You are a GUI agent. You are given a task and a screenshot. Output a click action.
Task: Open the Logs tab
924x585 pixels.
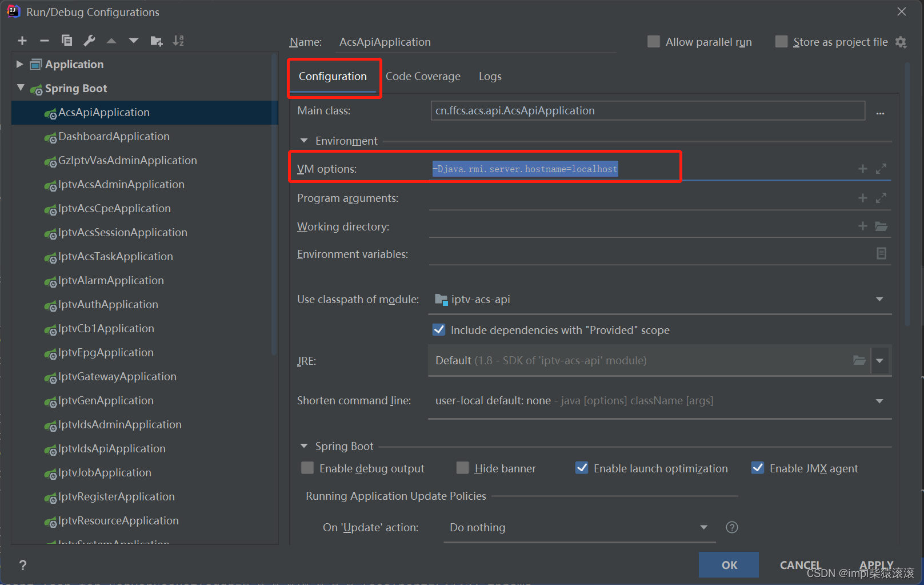(x=490, y=76)
